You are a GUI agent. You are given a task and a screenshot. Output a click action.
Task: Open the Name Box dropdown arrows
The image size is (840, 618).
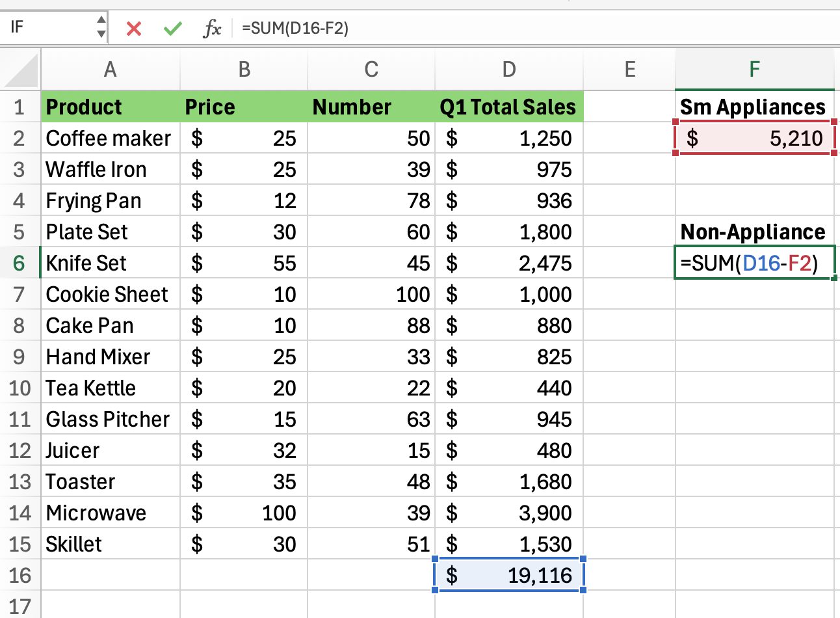click(x=101, y=27)
